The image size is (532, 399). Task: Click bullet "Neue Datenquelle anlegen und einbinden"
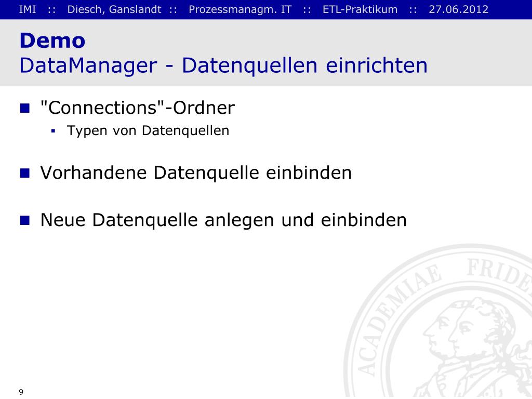[x=223, y=220]
